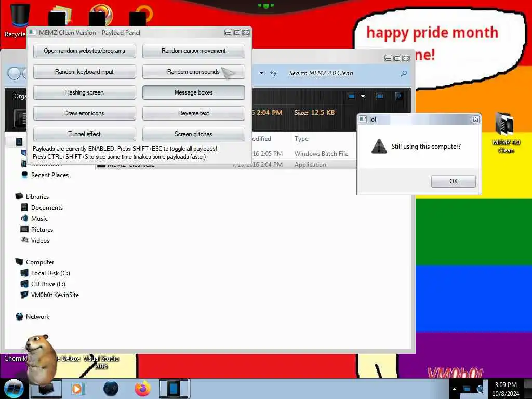Image resolution: width=532 pixels, height=399 pixels.
Task: Open CD Drive (E:)
Action: (x=48, y=284)
